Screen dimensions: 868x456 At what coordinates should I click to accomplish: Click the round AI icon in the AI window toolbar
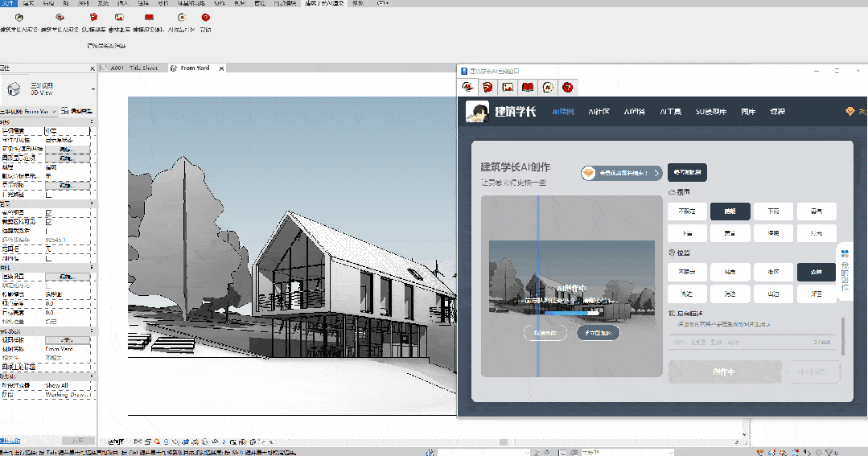click(548, 88)
